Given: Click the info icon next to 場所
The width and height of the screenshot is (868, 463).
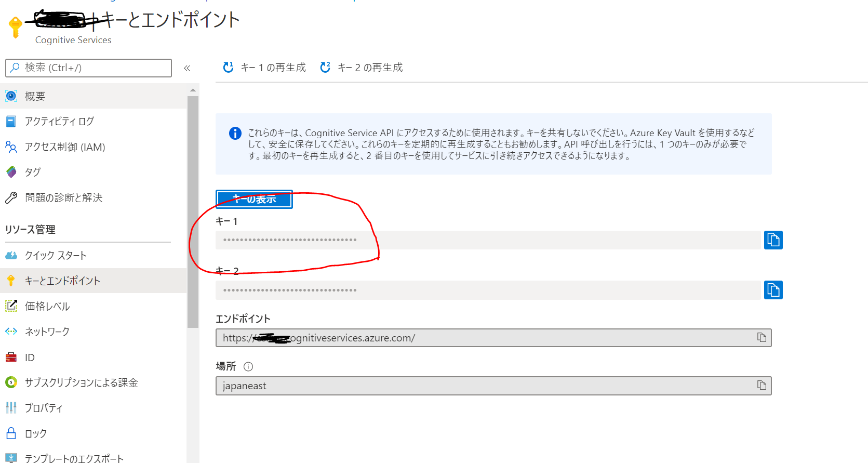Looking at the screenshot, I should point(248,366).
